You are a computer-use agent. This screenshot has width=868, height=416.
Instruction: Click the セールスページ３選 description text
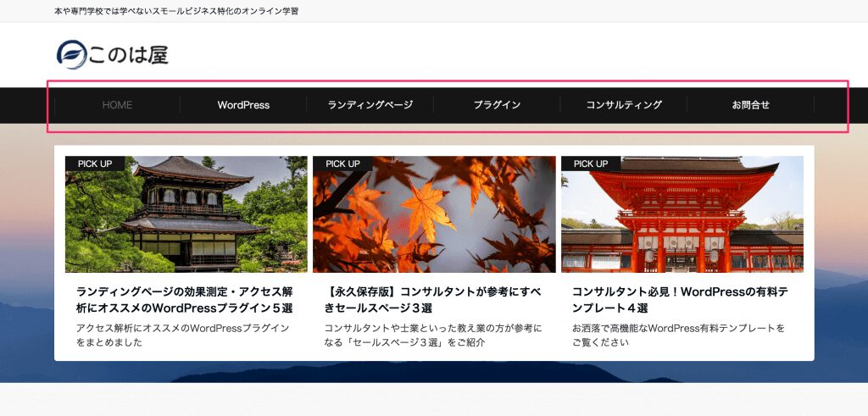[x=433, y=335]
